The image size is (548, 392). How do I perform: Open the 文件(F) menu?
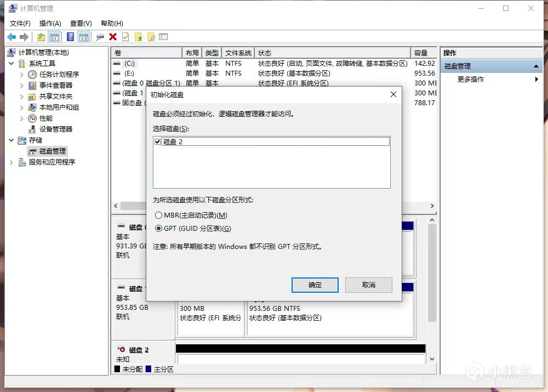coord(20,24)
